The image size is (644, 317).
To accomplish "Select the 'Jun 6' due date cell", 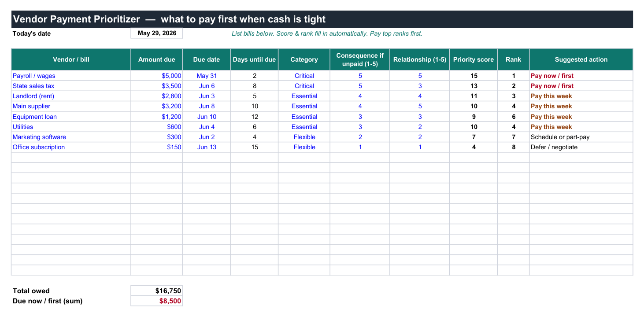I will click(207, 86).
